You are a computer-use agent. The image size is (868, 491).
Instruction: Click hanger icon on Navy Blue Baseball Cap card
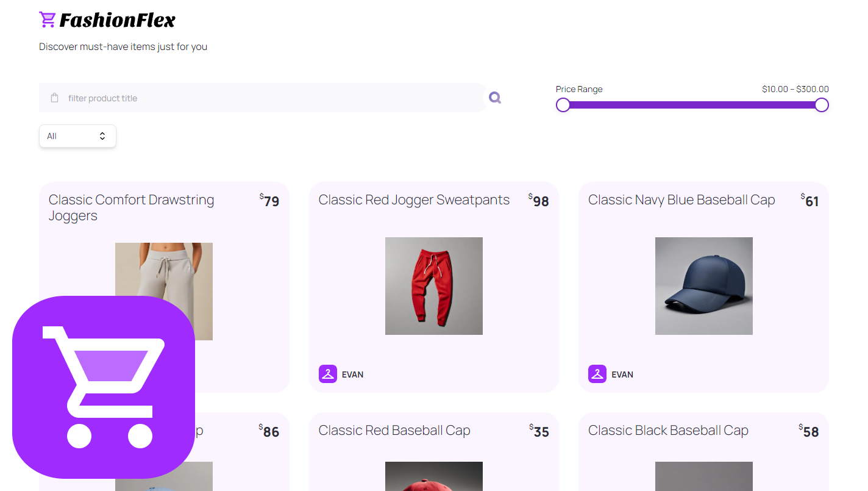[597, 374]
